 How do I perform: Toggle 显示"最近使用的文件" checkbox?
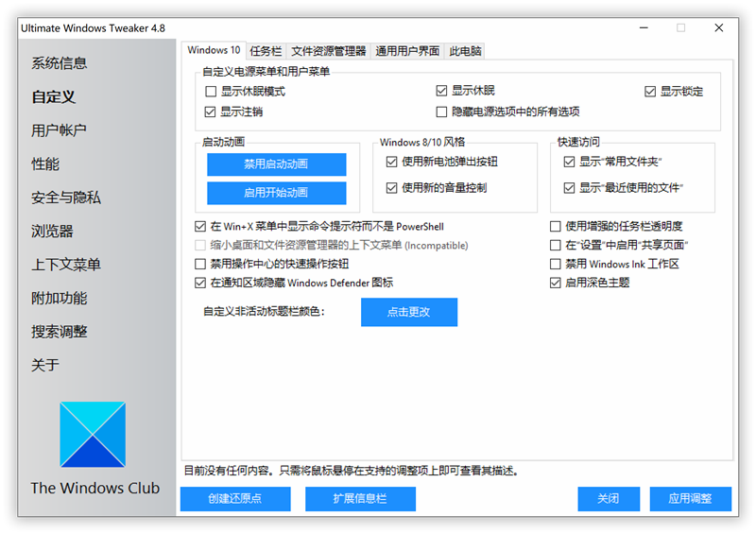point(569,188)
